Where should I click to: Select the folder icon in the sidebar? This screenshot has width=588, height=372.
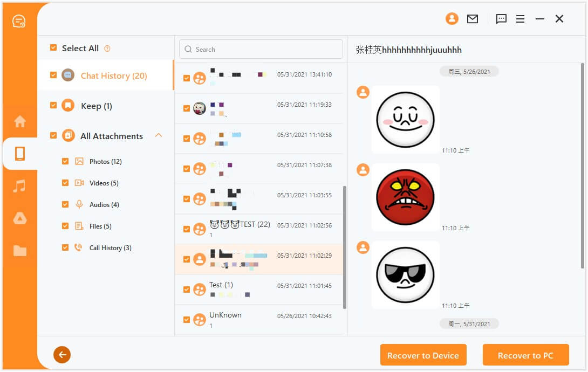pos(20,249)
